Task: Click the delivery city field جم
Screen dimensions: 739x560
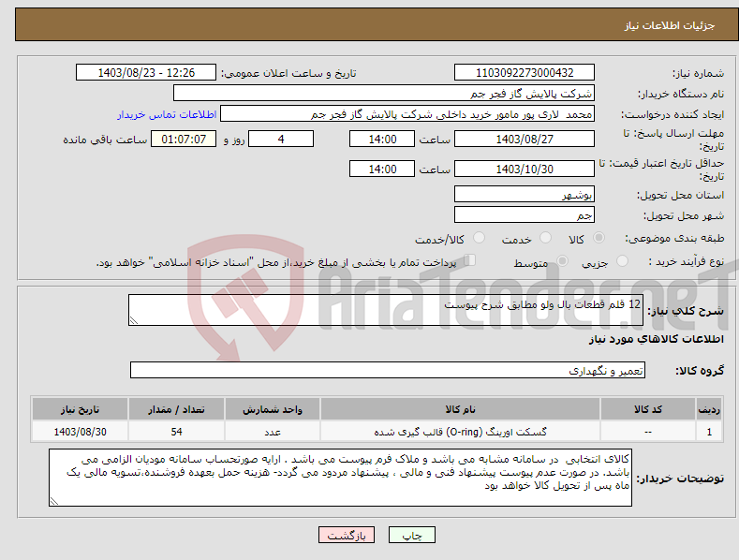Action: pos(525,215)
